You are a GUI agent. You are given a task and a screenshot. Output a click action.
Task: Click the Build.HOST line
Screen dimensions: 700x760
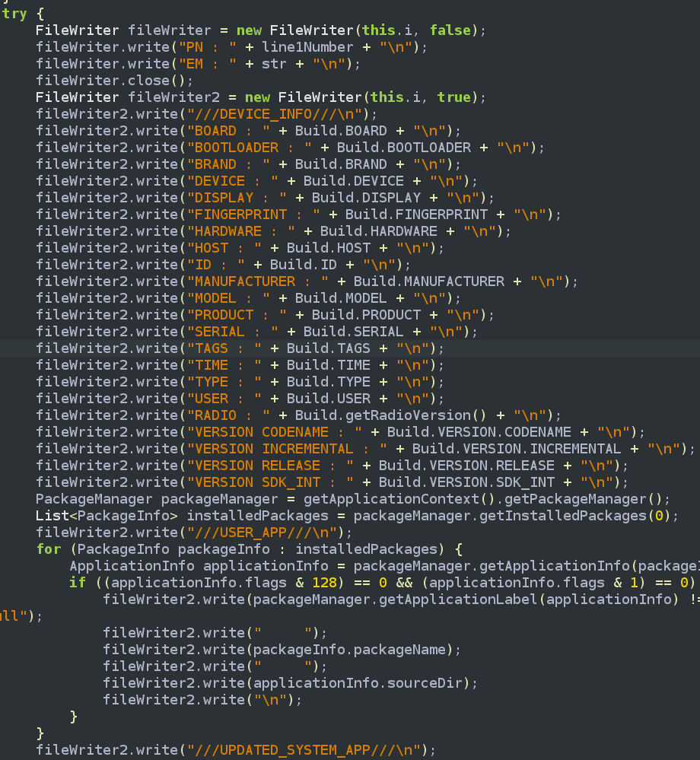coord(240,248)
